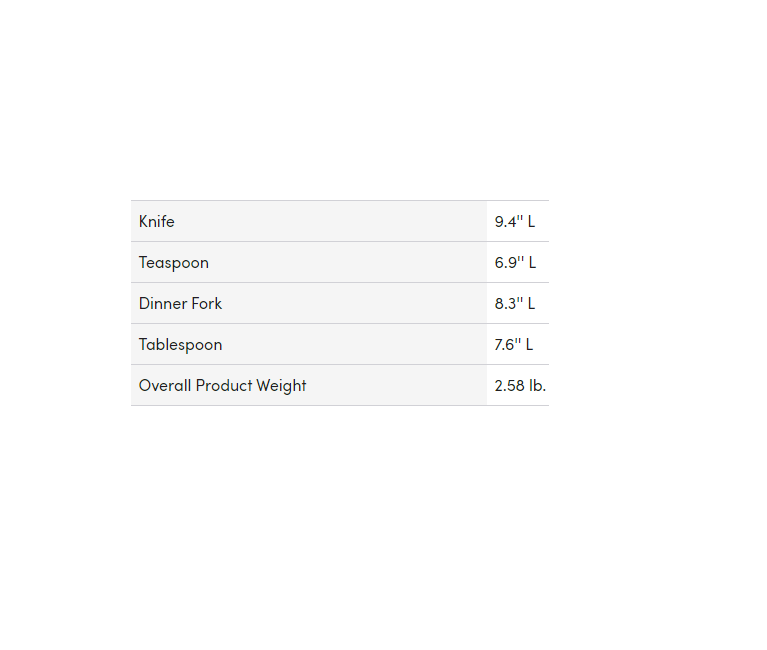Image resolution: width=767 pixels, height=650 pixels.
Task: Click the "L" unit in the Tablespoon row
Action: coord(529,345)
